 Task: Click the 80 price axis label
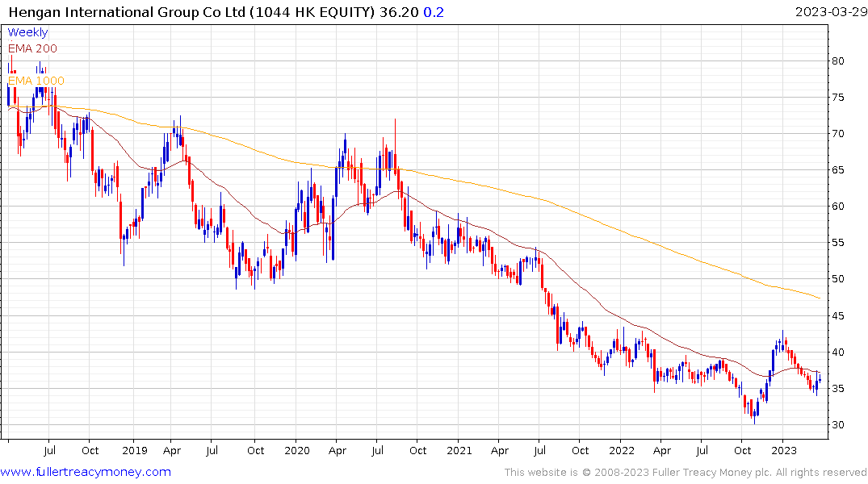click(837, 60)
